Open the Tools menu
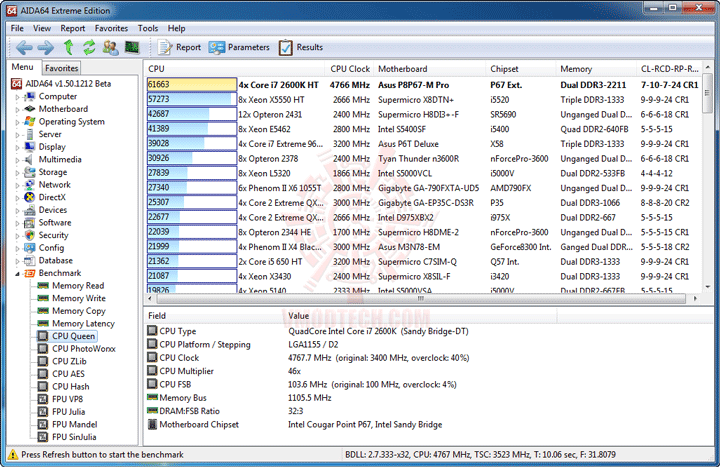Screen dimensions: 720x467 pyautogui.click(x=148, y=28)
